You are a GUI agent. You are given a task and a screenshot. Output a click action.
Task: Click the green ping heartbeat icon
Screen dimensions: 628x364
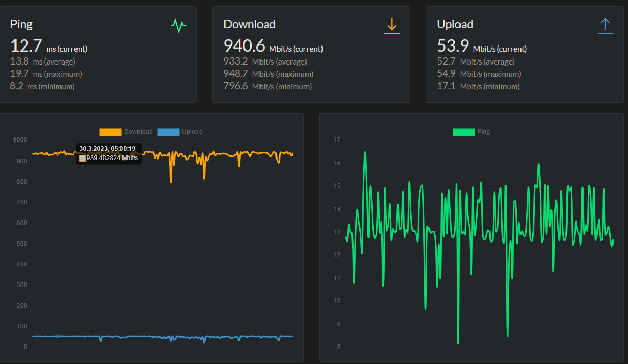[x=178, y=25]
